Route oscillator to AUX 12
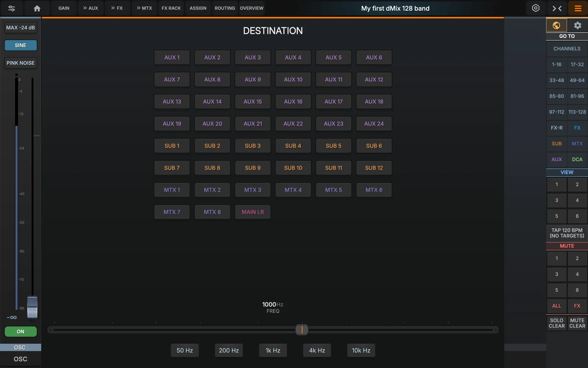This screenshot has width=588, height=368. coord(374,79)
